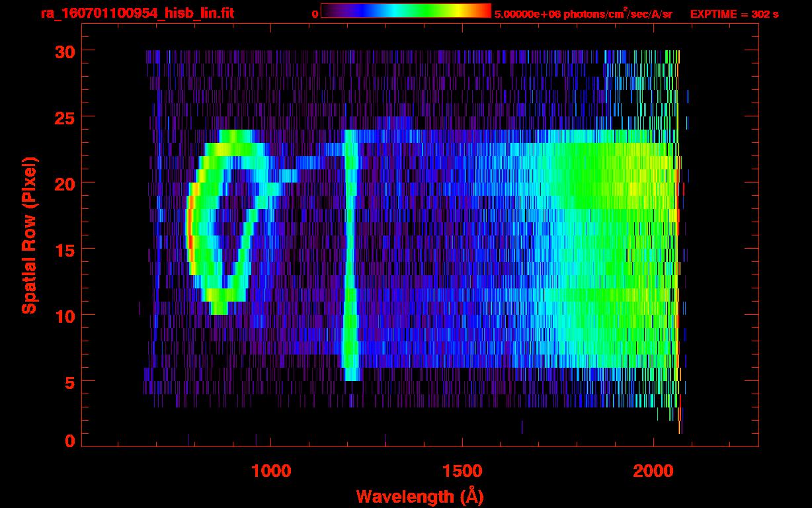
Task: Click the color bar minimum label 0
Action: click(315, 14)
